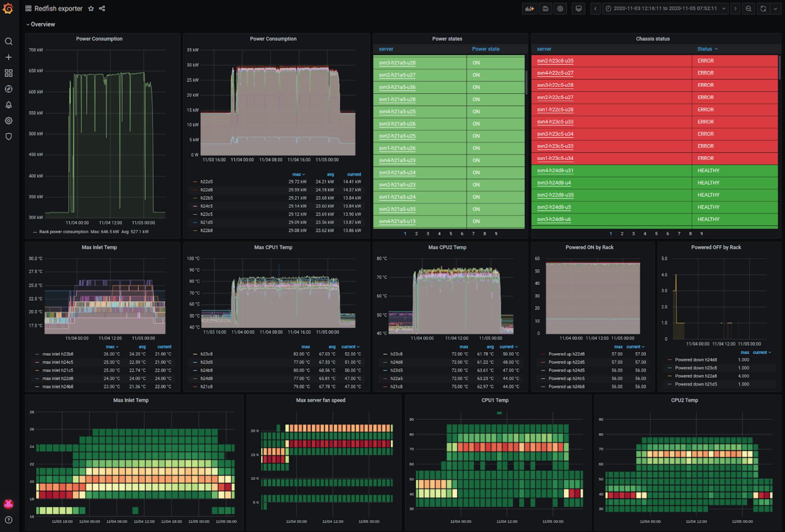
Task: Refresh the dashboard
Action: [763, 8]
